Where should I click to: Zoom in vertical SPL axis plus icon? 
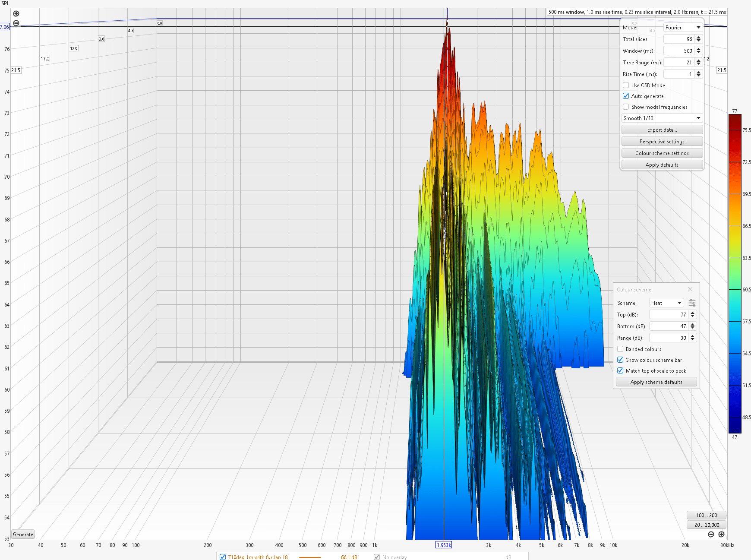pyautogui.click(x=16, y=14)
